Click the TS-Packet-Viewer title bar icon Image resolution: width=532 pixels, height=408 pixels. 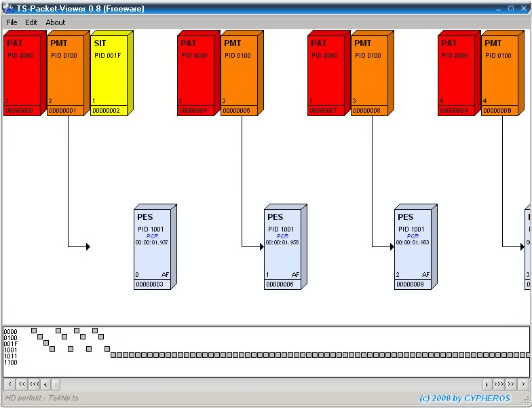pos(8,8)
